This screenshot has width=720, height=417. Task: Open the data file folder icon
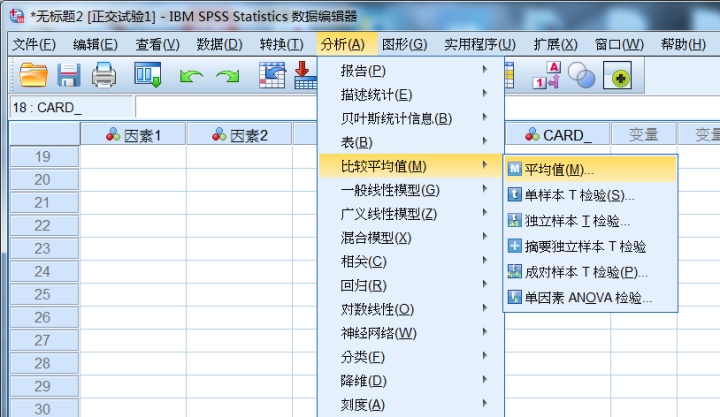click(x=33, y=75)
